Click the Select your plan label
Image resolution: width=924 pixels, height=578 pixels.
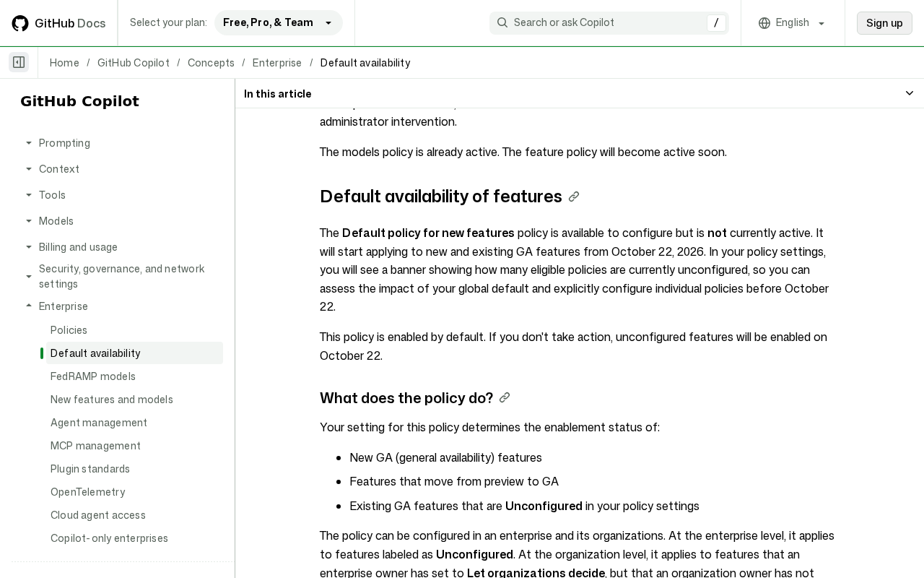point(168,22)
